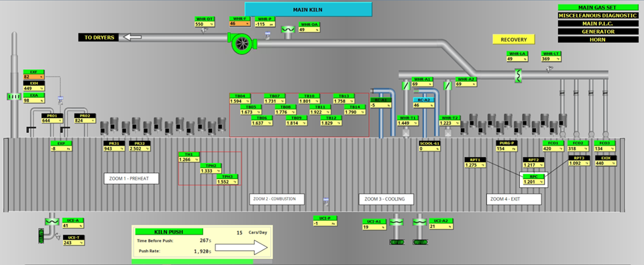Open ZOOM 3 - COOLING view

click(386, 199)
